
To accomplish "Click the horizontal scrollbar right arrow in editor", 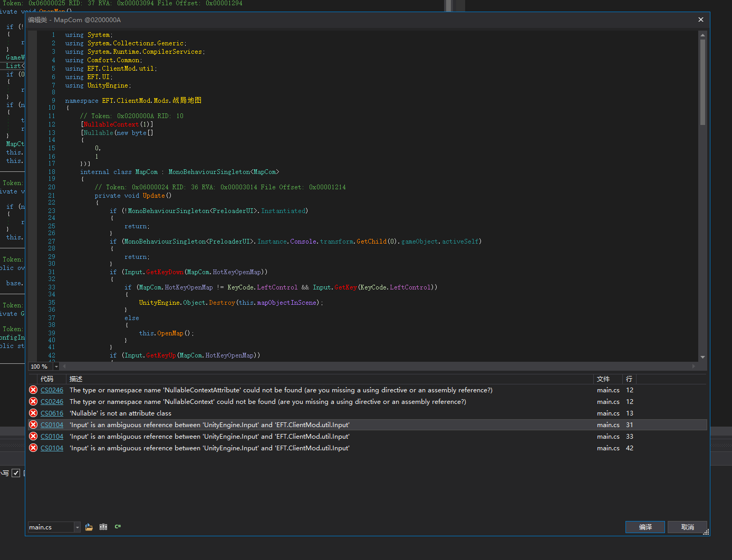I will (x=694, y=366).
